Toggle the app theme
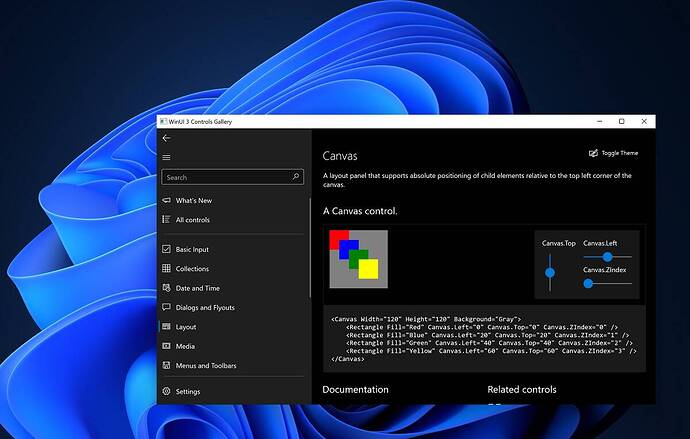This screenshot has width=690, height=439. 614,153
